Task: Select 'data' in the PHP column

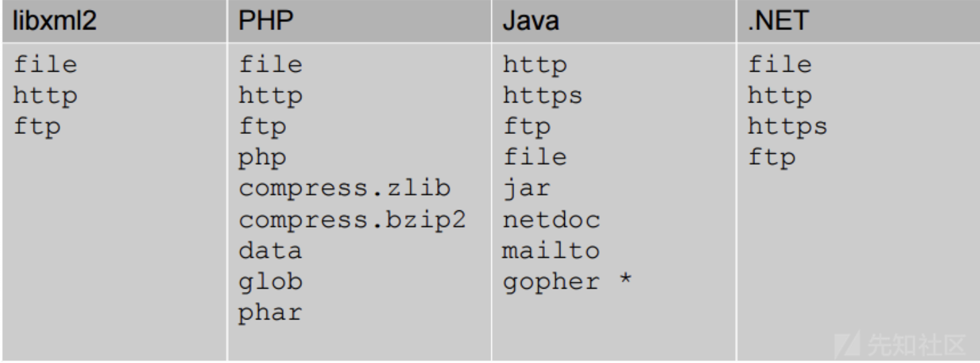Action: pos(270,250)
